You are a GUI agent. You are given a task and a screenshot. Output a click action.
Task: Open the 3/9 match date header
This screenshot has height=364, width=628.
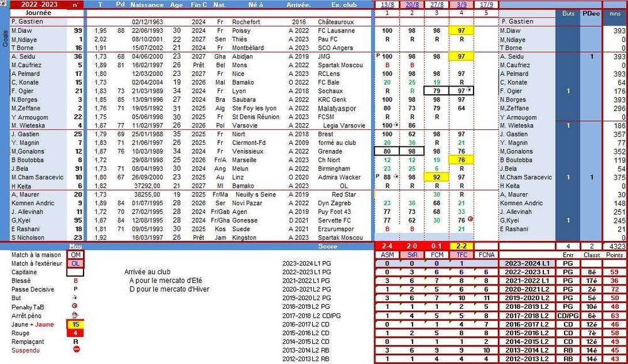tap(462, 4)
